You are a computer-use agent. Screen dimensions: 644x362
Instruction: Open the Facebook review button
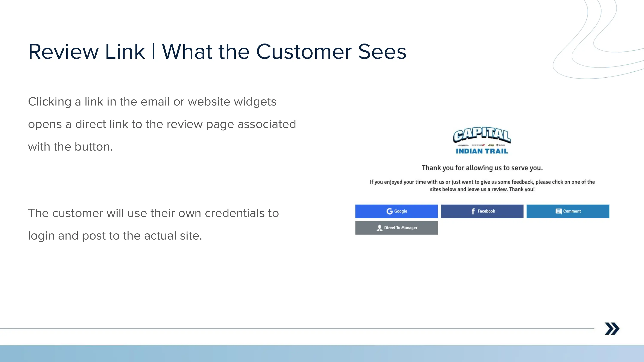point(482,211)
